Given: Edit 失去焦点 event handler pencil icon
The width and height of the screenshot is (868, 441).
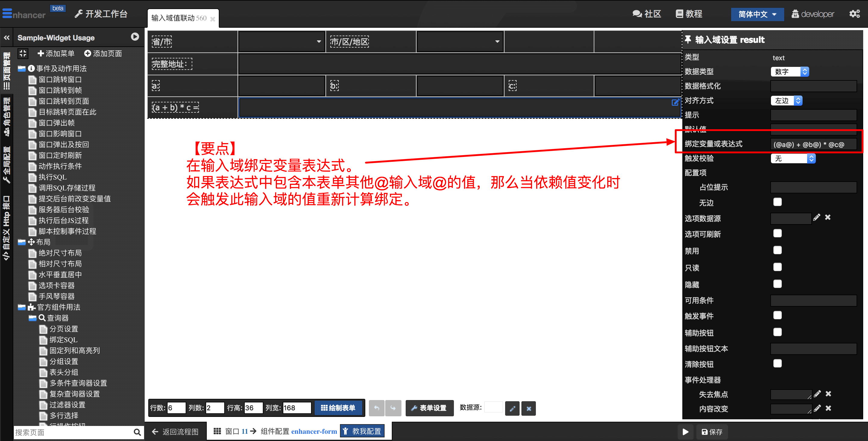Looking at the screenshot, I should [817, 393].
